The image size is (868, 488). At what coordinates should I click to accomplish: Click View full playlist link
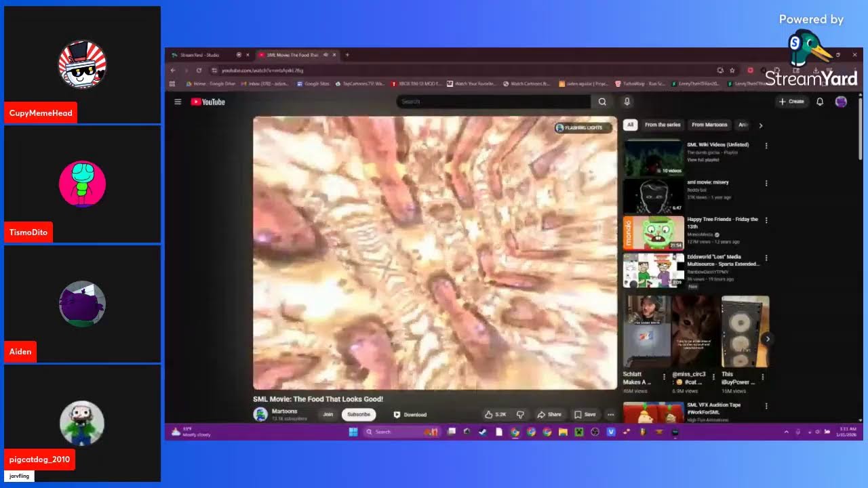703,160
